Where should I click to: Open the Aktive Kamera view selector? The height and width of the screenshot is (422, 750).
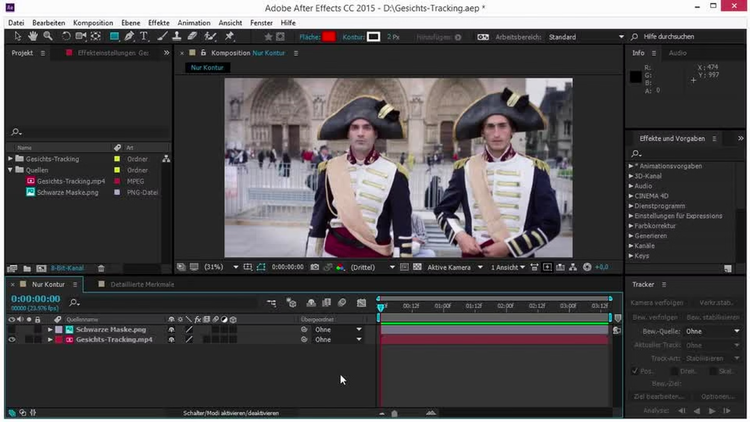[451, 267]
